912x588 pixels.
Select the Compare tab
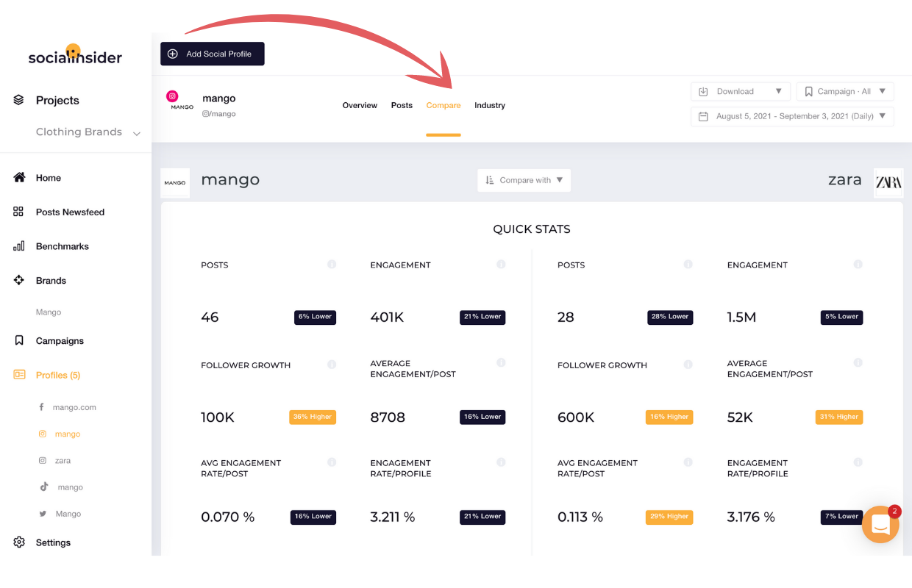point(443,106)
